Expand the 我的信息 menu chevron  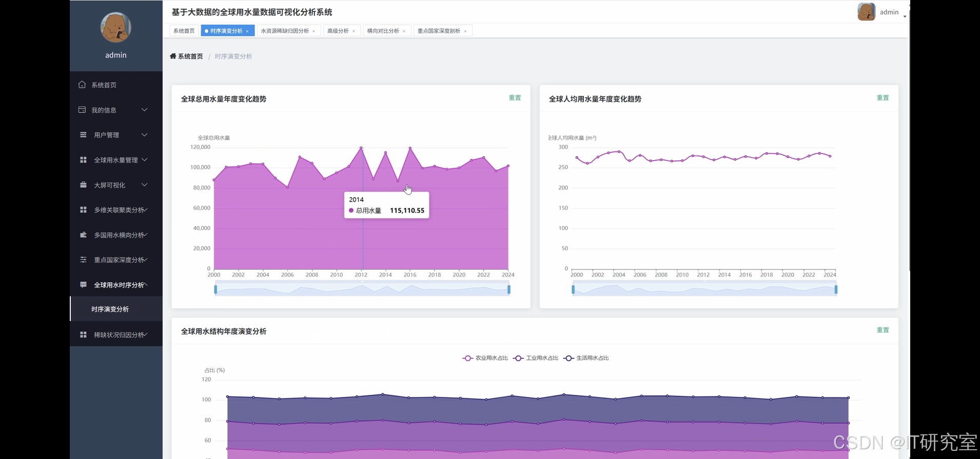[144, 110]
